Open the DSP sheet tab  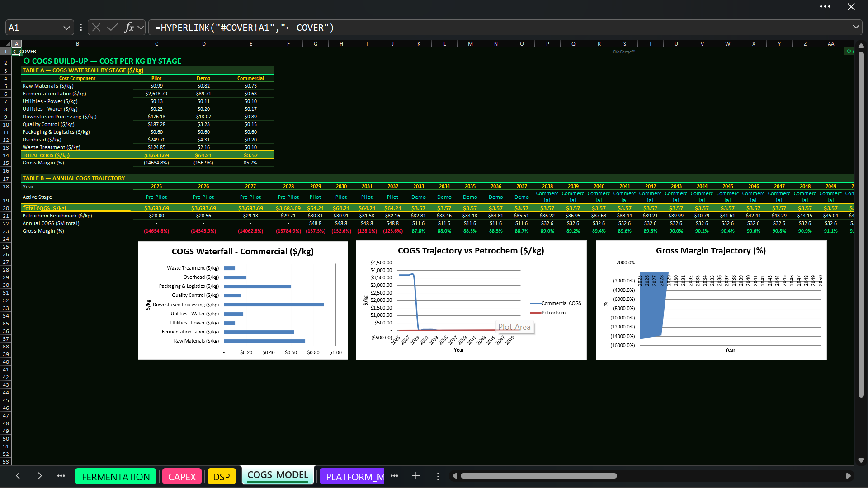coord(222,477)
